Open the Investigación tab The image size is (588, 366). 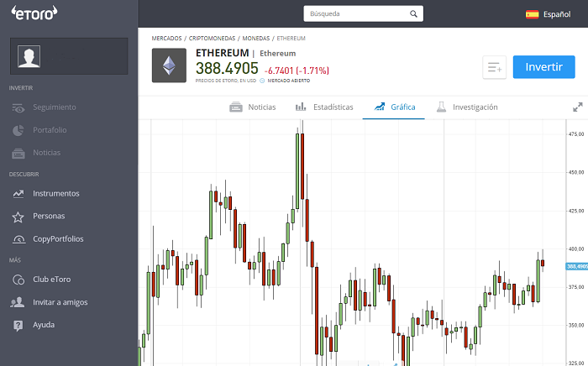[467, 107]
